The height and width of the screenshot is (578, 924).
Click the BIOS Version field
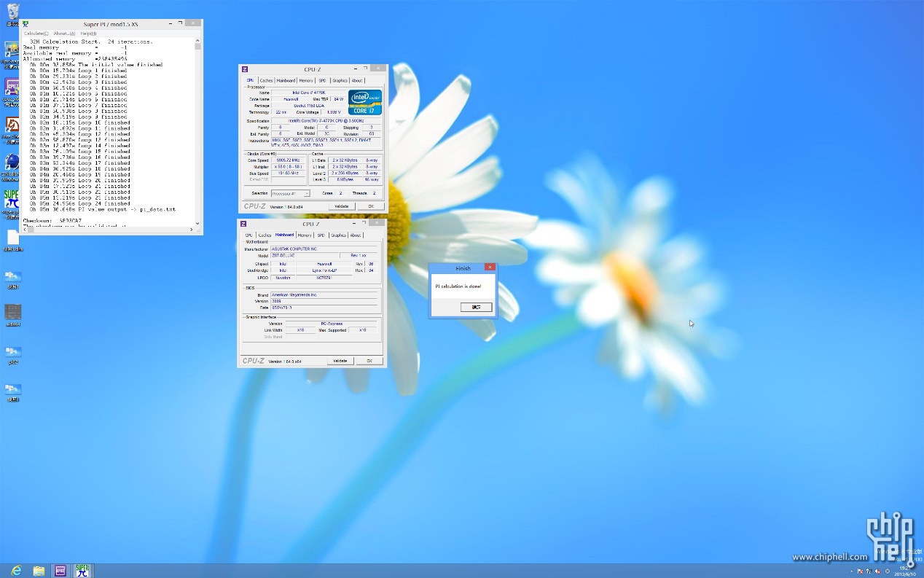point(324,301)
